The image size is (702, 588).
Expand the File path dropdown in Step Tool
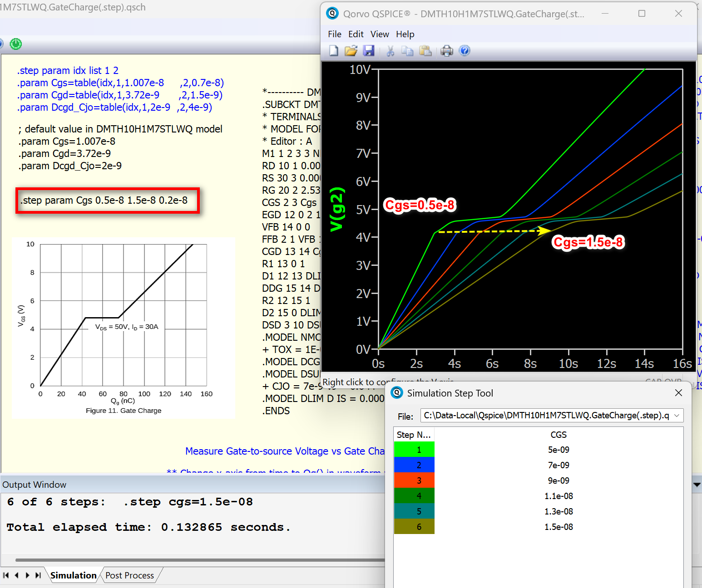[677, 416]
